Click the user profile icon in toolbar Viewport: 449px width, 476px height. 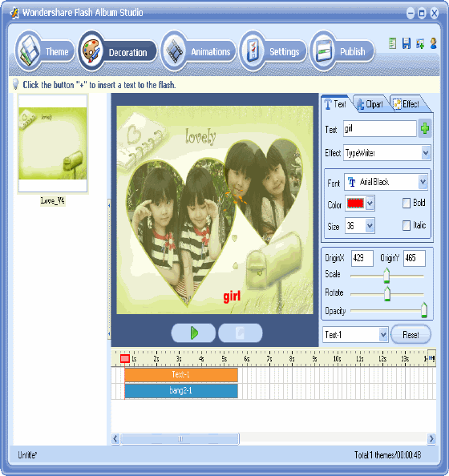[x=434, y=43]
